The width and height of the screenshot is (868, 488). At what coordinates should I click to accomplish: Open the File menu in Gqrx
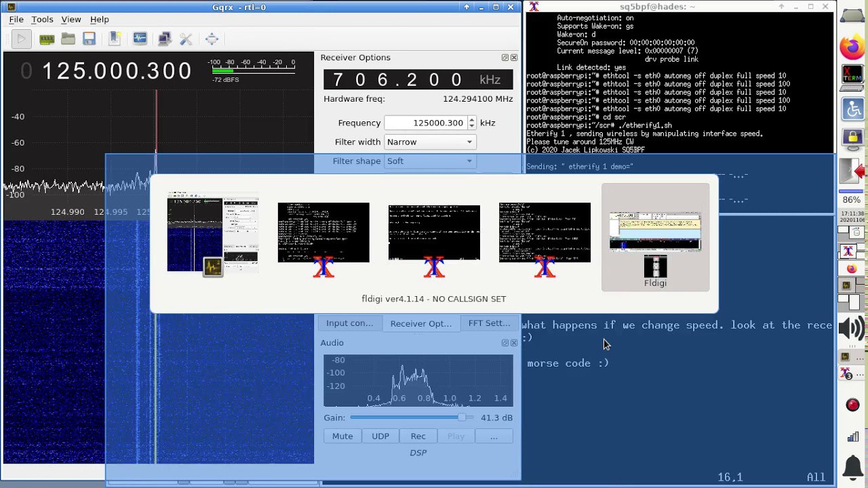click(16, 20)
